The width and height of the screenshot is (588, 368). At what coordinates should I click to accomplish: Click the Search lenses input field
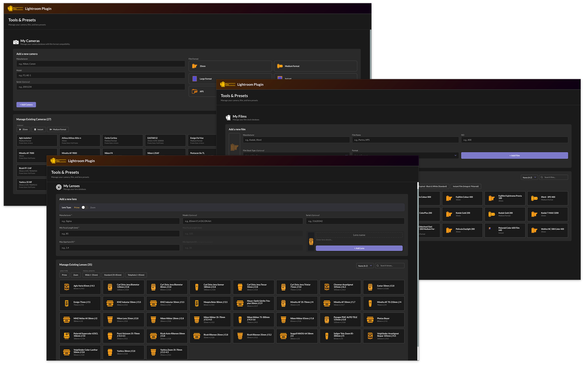[390, 266]
